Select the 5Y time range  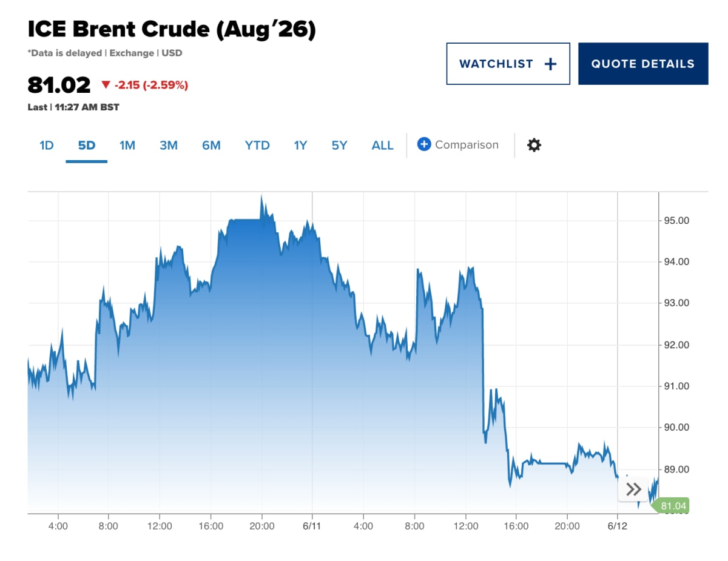pyautogui.click(x=339, y=146)
